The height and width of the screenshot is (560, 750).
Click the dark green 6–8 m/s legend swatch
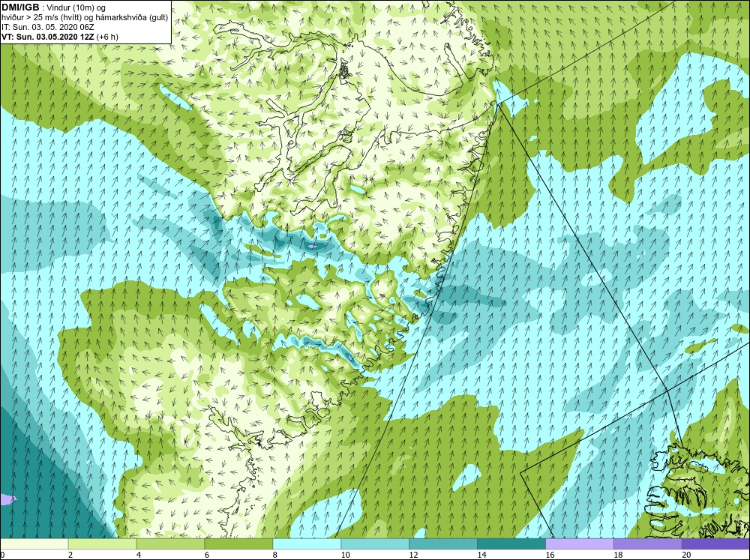[x=238, y=544]
